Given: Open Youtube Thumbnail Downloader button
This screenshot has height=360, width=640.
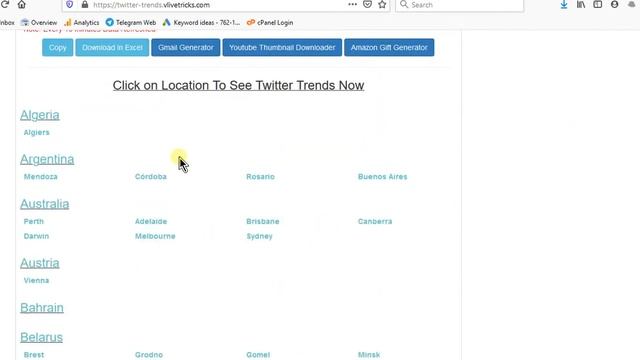Looking at the screenshot, I should click(282, 47).
